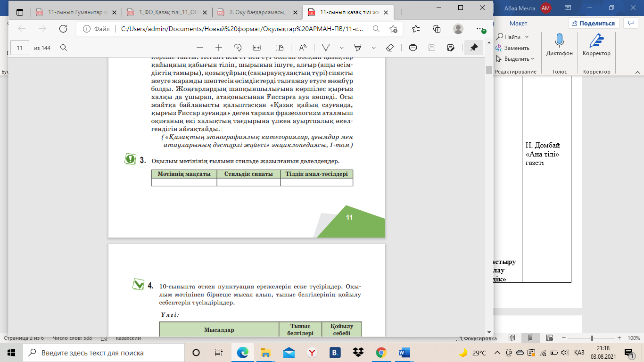Viewport: 644px width, 362px height.
Task: Expand the Draw tool options dropdown arrow
Action: pyautogui.click(x=342, y=48)
